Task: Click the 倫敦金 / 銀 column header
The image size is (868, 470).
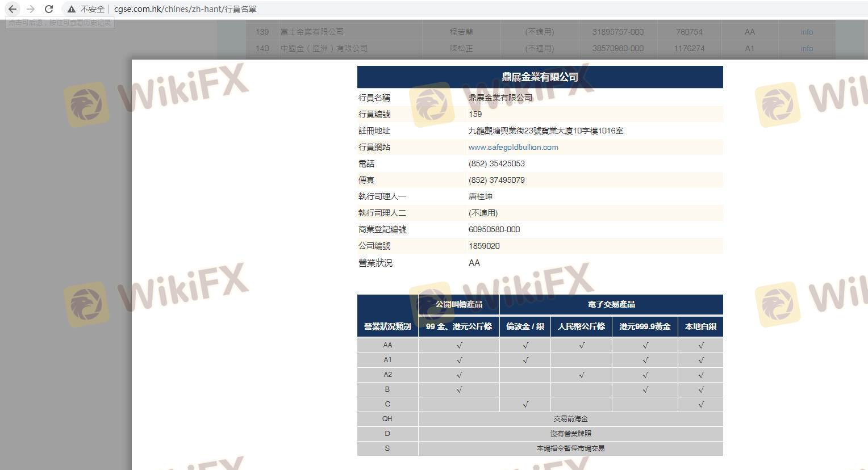Action: click(x=525, y=326)
